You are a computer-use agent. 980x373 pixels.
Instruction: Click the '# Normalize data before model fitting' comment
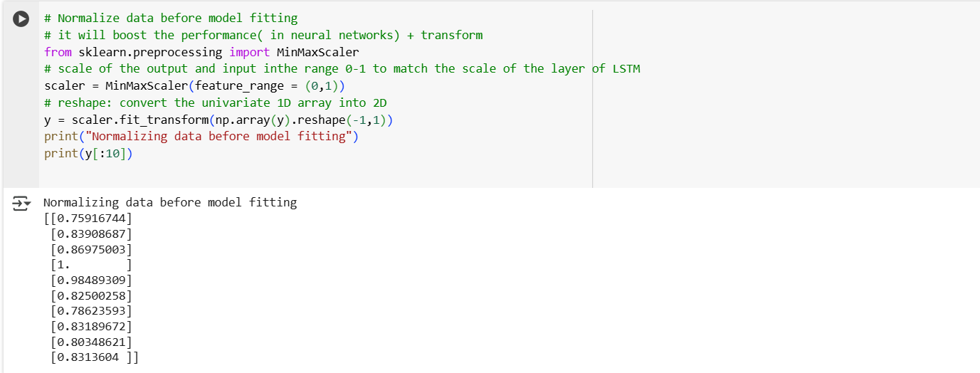point(171,18)
